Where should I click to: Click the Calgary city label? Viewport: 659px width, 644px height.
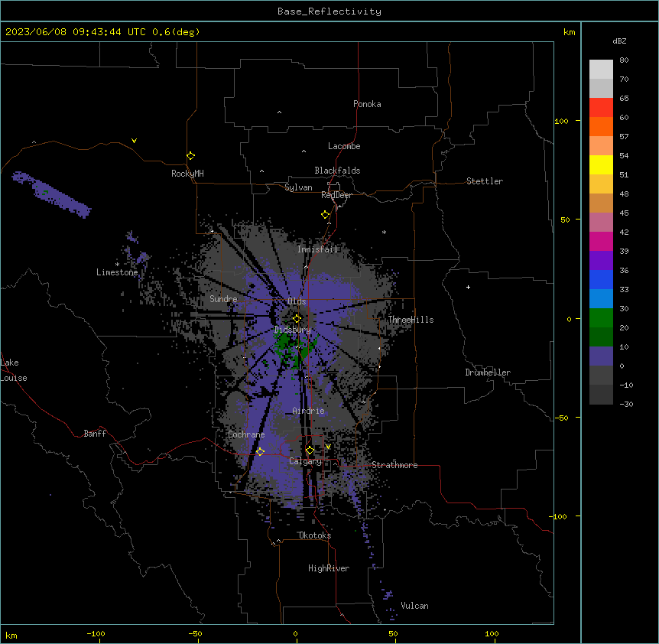[305, 461]
